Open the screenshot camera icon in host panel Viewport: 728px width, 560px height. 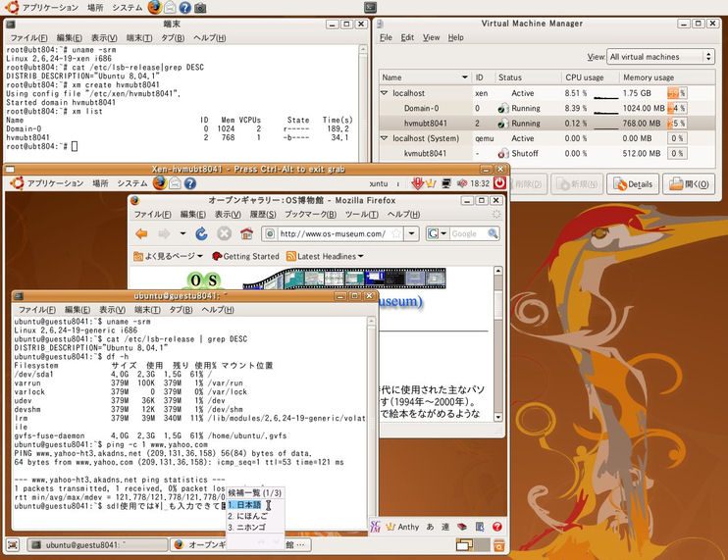[x=200, y=8]
